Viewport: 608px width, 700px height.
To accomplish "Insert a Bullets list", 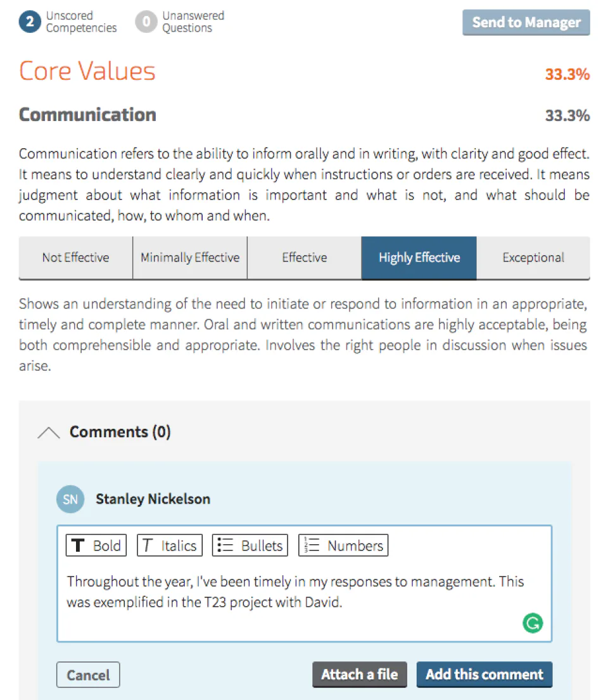I will coord(250,545).
